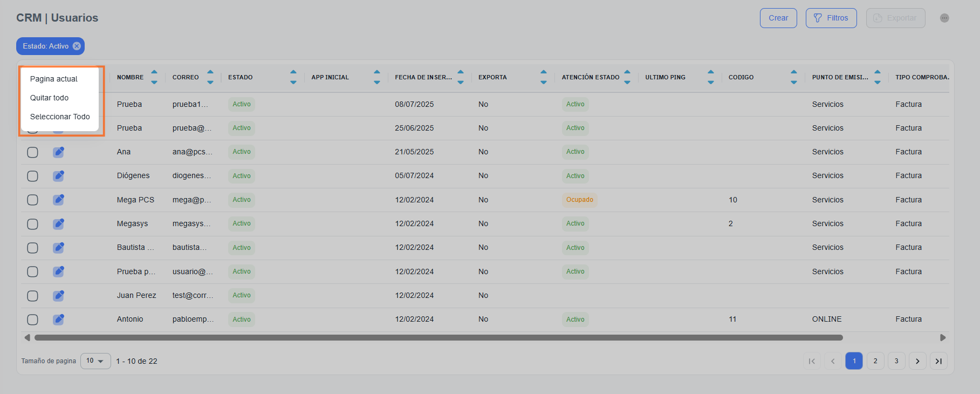The width and height of the screenshot is (980, 394).
Task: Go to the last page arrow
Action: point(938,361)
